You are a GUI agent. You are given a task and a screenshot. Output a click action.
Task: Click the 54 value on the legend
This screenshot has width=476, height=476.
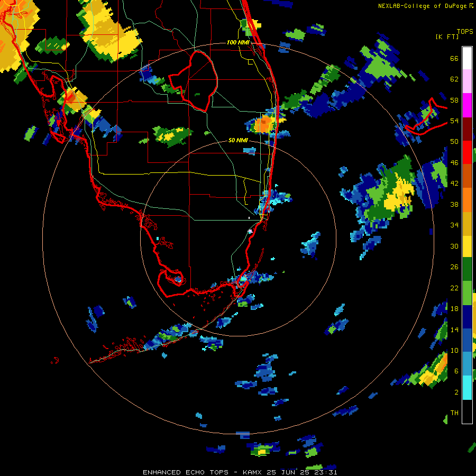point(454,121)
